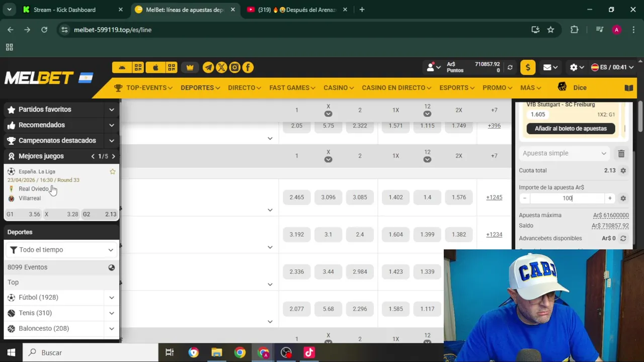Open the Facebook social icon

point(248,67)
